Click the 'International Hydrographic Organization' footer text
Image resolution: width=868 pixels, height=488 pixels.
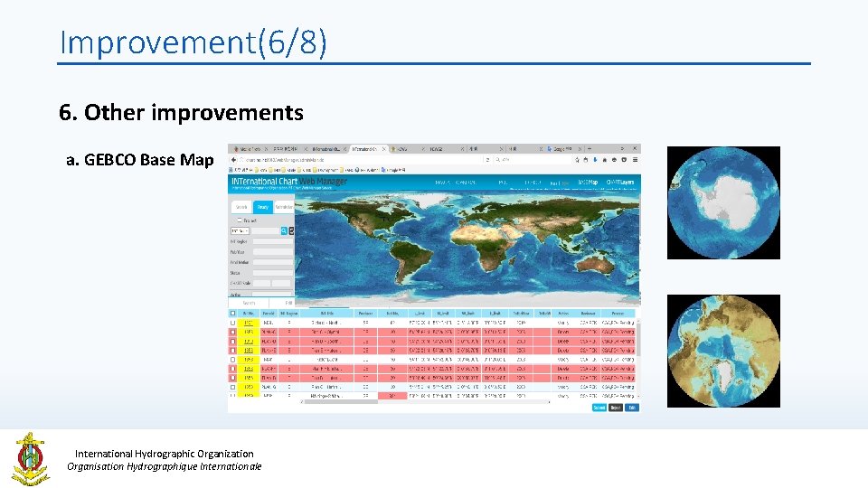point(165,454)
